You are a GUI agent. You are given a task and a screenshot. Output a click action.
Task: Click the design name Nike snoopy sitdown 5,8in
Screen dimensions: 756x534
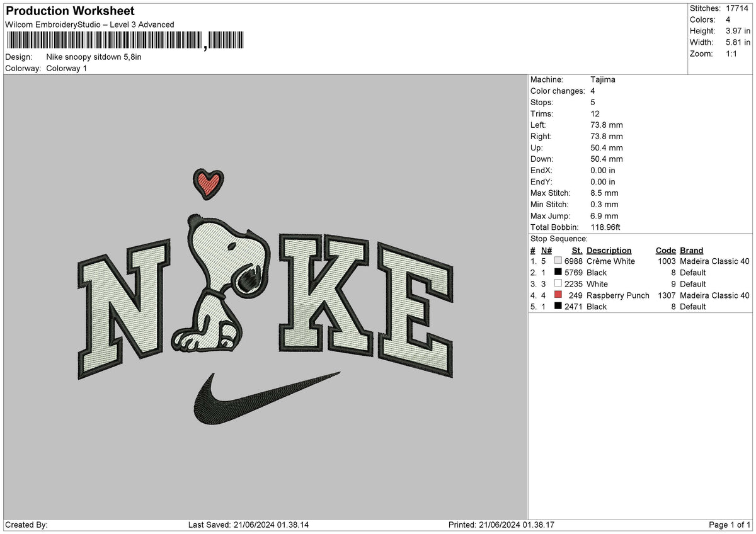point(93,56)
